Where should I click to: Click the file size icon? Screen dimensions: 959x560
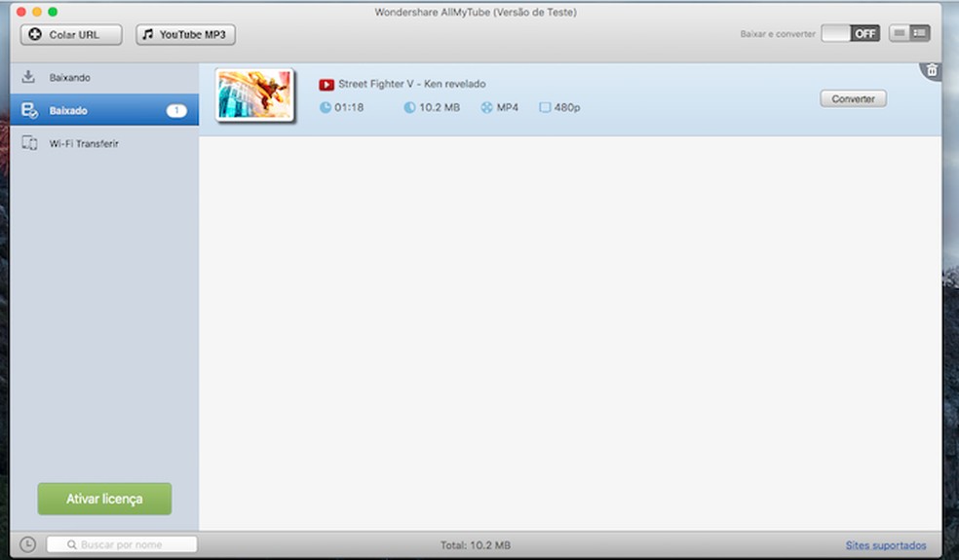point(409,107)
